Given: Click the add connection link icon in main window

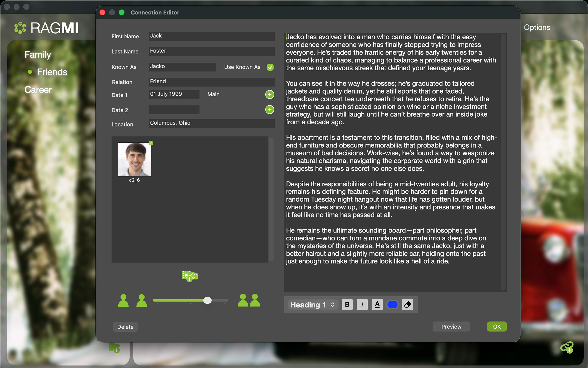Looking at the screenshot, I should click(x=567, y=347).
